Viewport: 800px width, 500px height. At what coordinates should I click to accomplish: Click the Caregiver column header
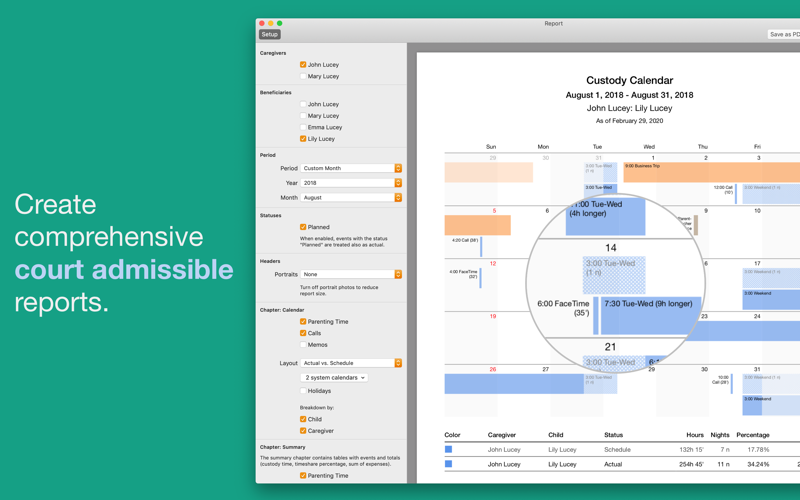coord(502,435)
